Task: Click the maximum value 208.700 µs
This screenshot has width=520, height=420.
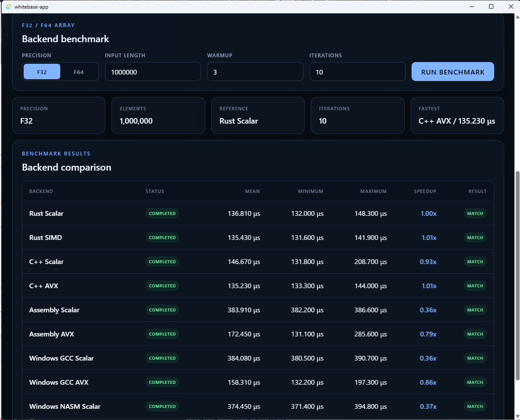Action: [371, 261]
